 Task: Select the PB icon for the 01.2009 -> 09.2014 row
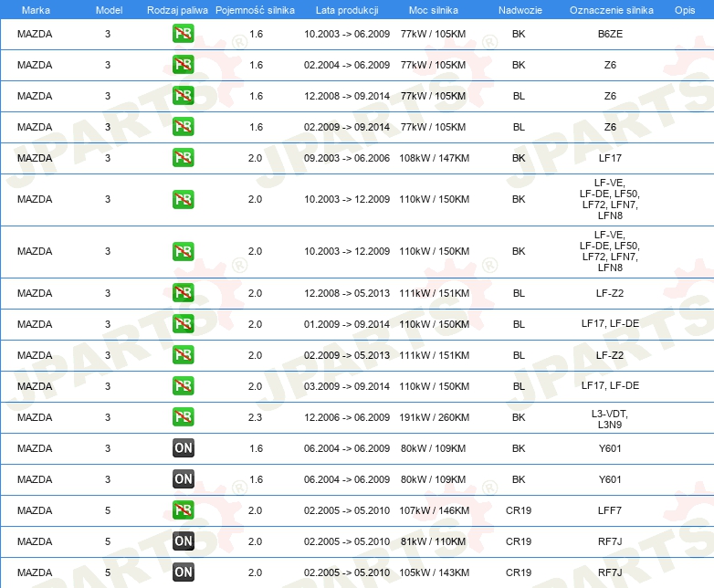(183, 324)
